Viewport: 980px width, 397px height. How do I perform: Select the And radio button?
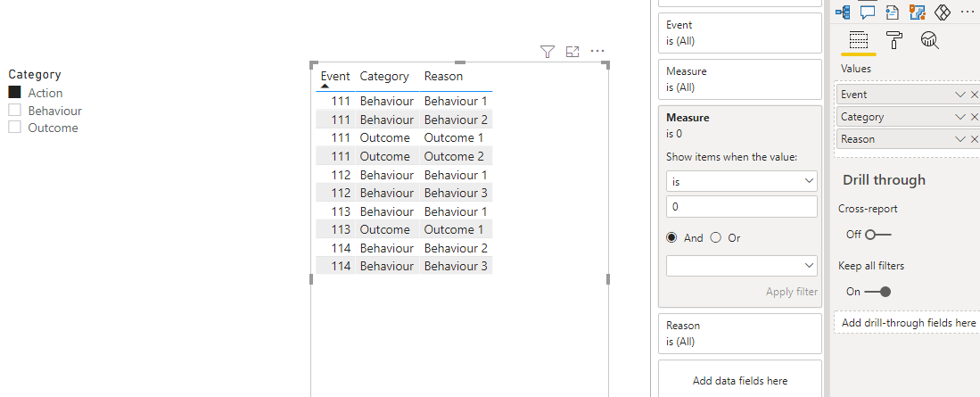(x=671, y=237)
